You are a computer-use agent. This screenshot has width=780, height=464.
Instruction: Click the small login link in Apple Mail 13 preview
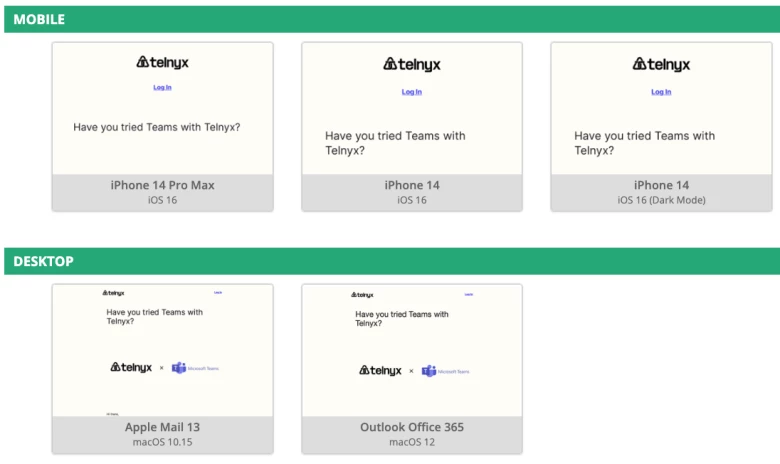pyautogui.click(x=218, y=292)
